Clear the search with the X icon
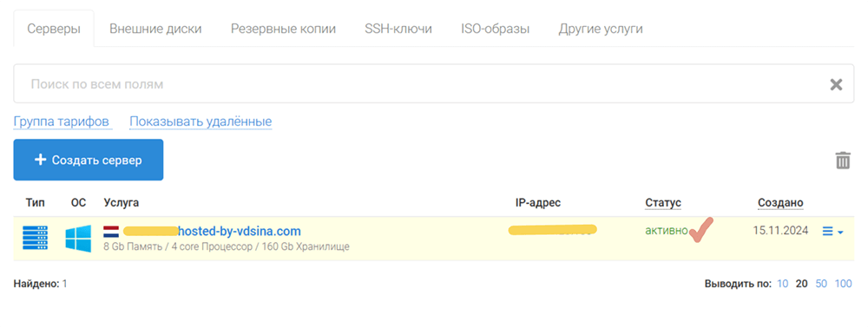 [x=836, y=85]
